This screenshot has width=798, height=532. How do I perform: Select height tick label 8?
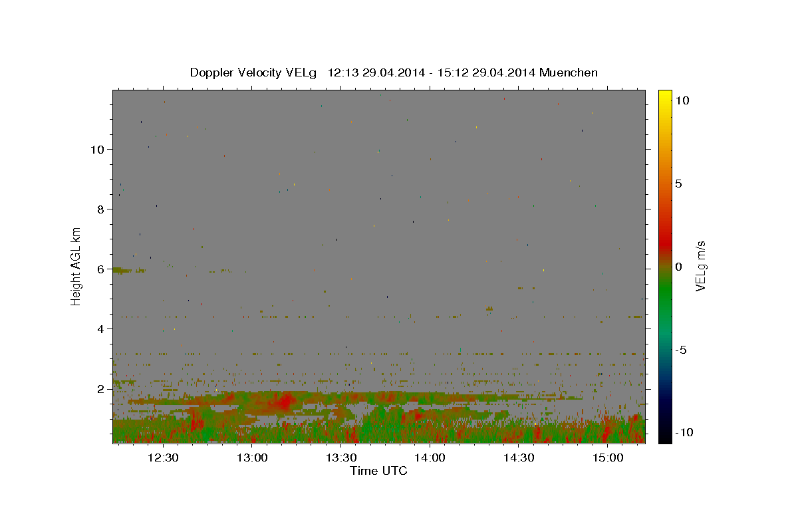[100, 209]
